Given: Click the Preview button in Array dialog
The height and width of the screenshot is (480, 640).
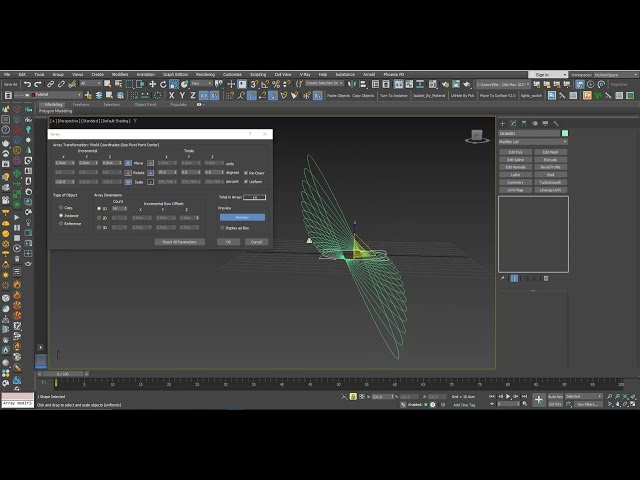Looking at the screenshot, I should (242, 217).
